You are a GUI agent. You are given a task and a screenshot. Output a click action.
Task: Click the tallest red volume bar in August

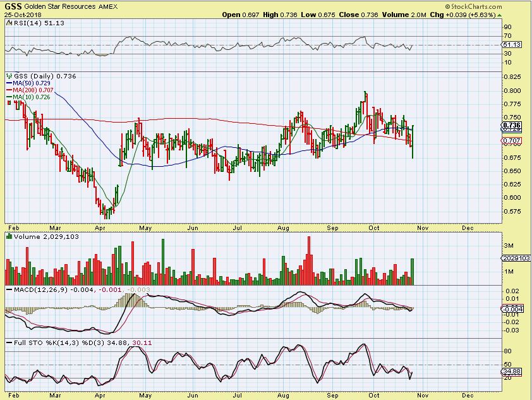(x=309, y=260)
